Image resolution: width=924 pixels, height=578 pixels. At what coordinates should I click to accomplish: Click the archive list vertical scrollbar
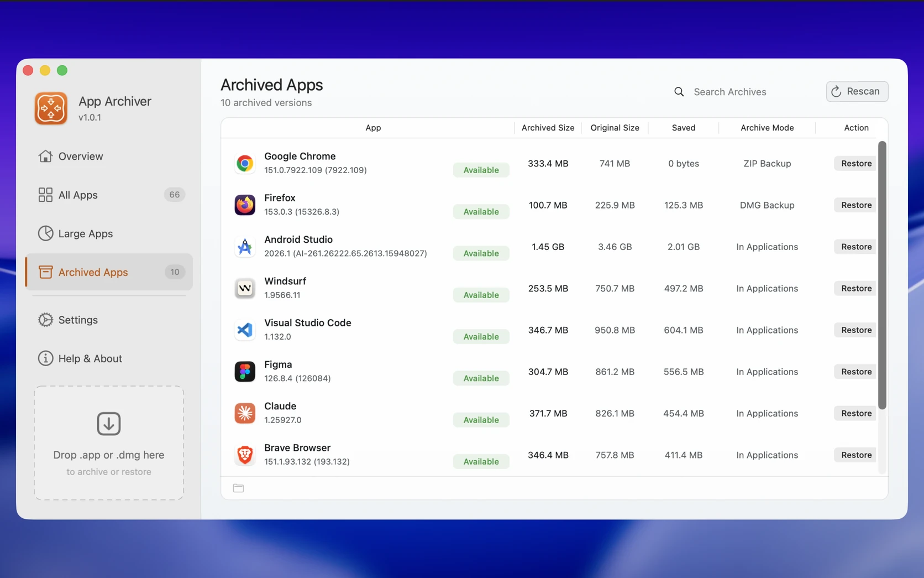coord(882,275)
